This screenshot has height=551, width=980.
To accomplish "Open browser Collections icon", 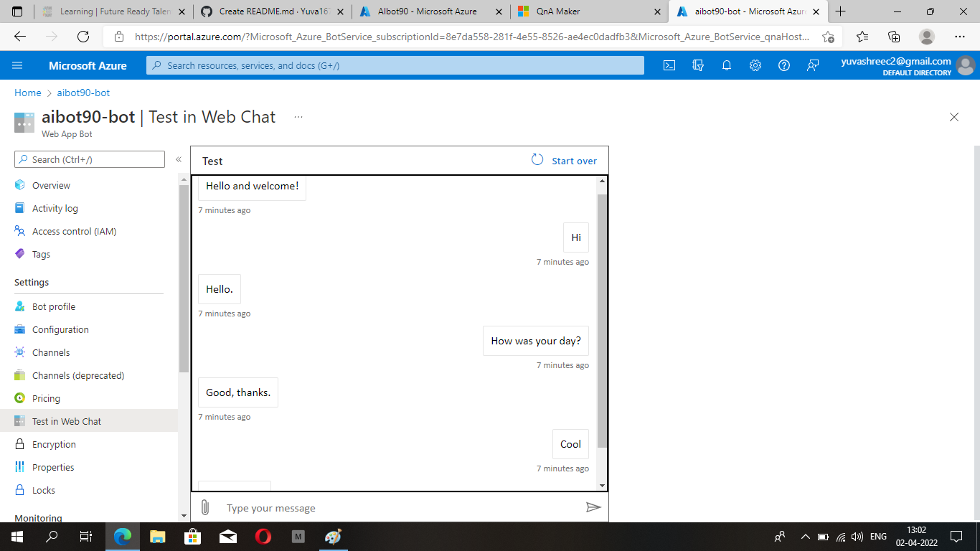I will point(894,37).
